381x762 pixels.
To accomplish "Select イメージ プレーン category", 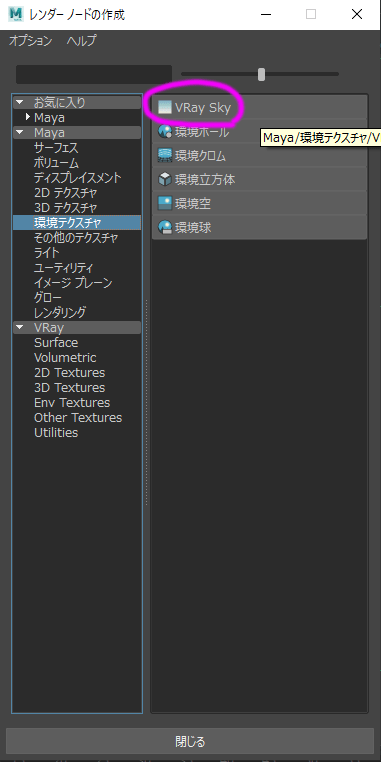I will 73,282.
